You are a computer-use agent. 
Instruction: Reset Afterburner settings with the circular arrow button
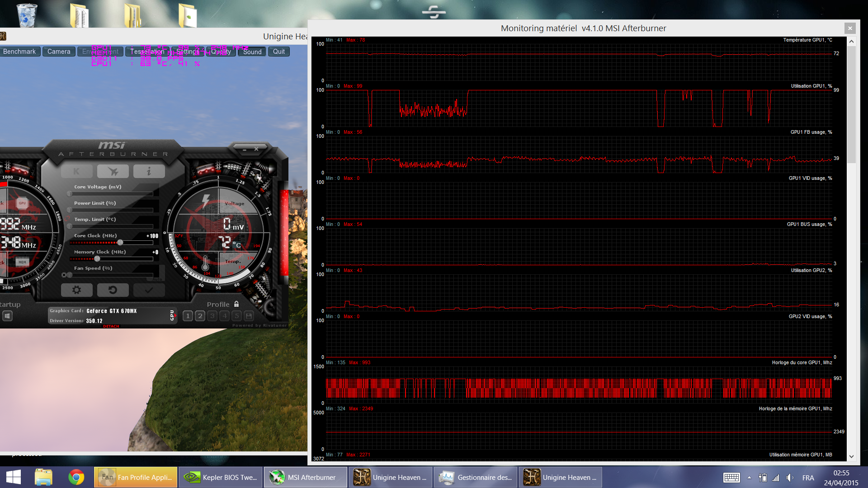[x=113, y=290]
